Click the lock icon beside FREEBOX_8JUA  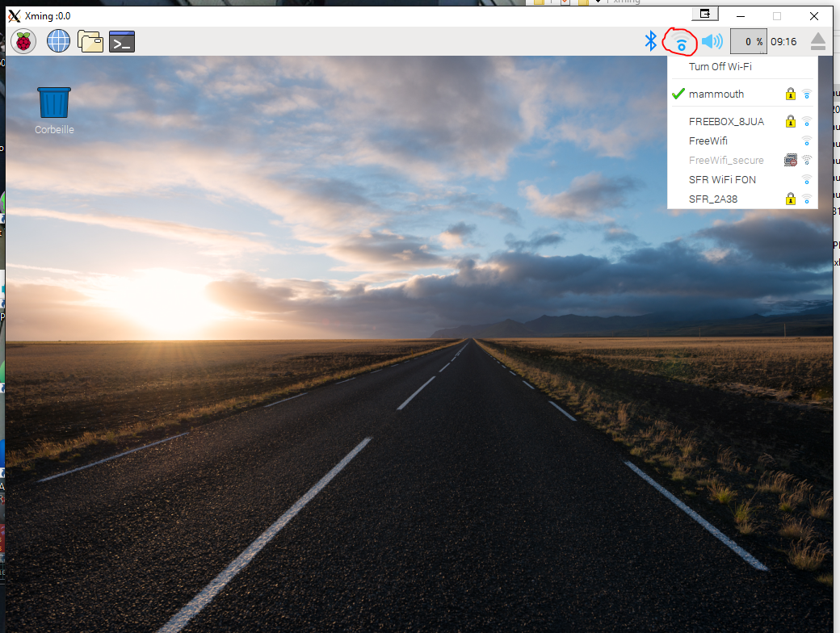[x=790, y=122]
